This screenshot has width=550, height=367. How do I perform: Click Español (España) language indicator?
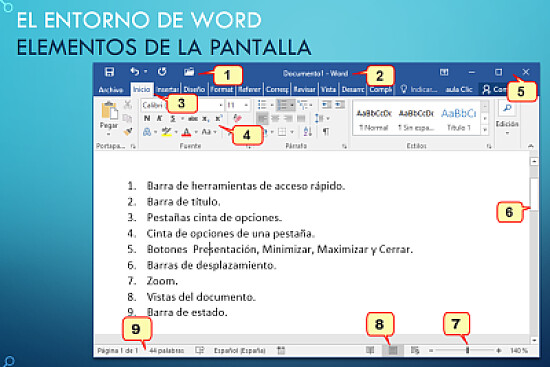[240, 351]
